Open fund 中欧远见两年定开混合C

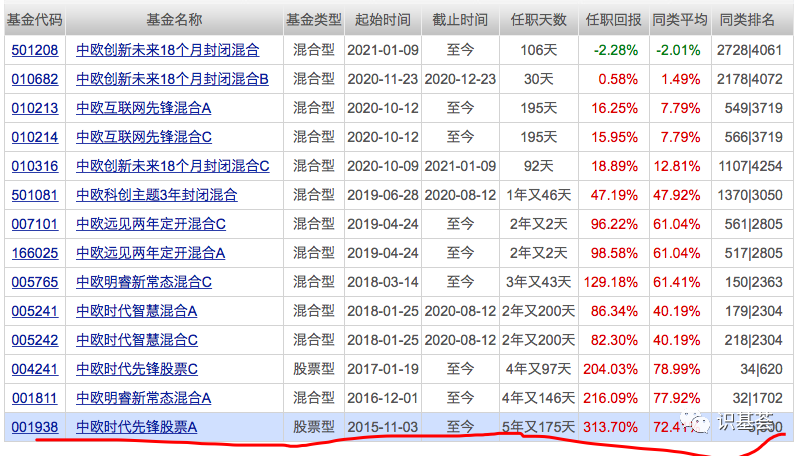point(151,224)
